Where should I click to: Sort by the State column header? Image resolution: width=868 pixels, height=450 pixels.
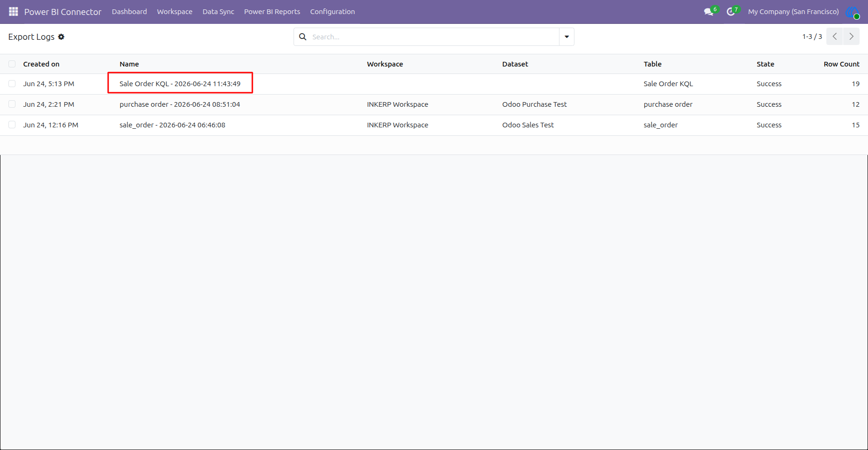click(x=765, y=64)
